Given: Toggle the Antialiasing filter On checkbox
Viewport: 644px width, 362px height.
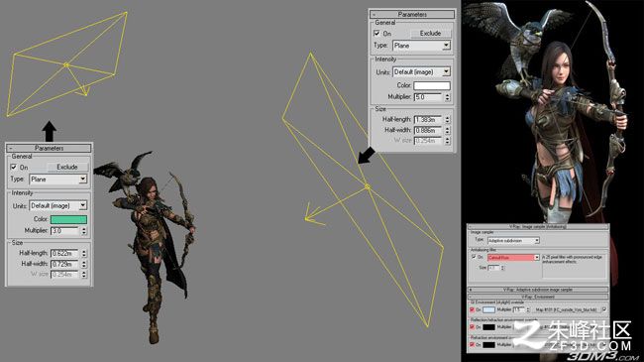Looking at the screenshot, I should pos(474,257).
